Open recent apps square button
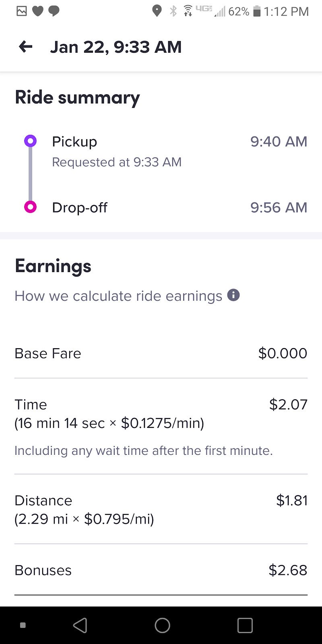 point(245,625)
